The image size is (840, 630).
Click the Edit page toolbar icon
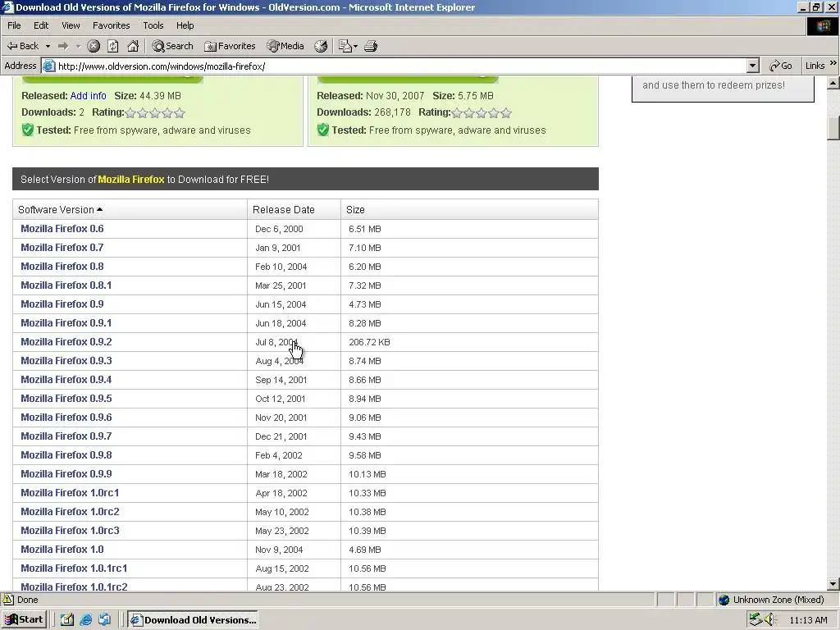(x=345, y=46)
